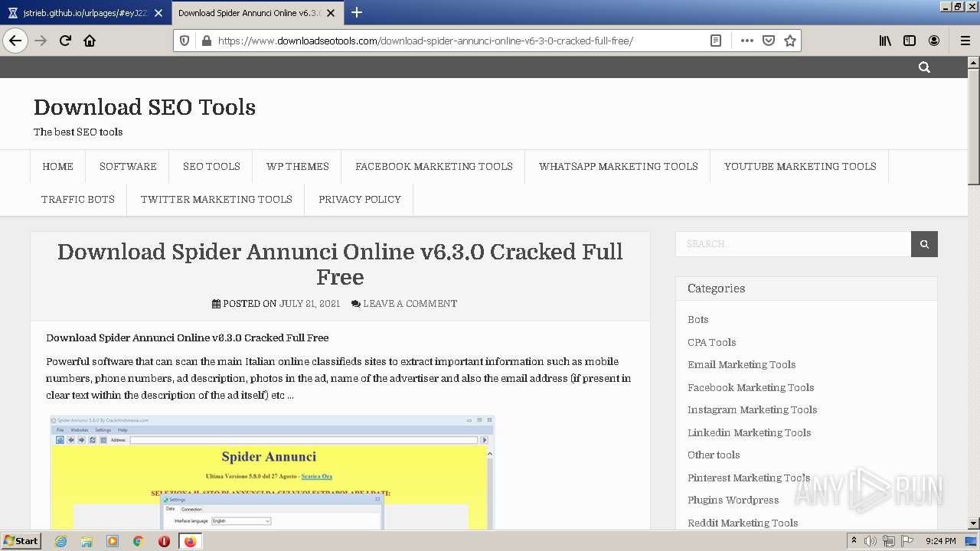Screen dimensions: 980x551
Task: Open TRAFFIC BOTS menu item
Action: 78,199
